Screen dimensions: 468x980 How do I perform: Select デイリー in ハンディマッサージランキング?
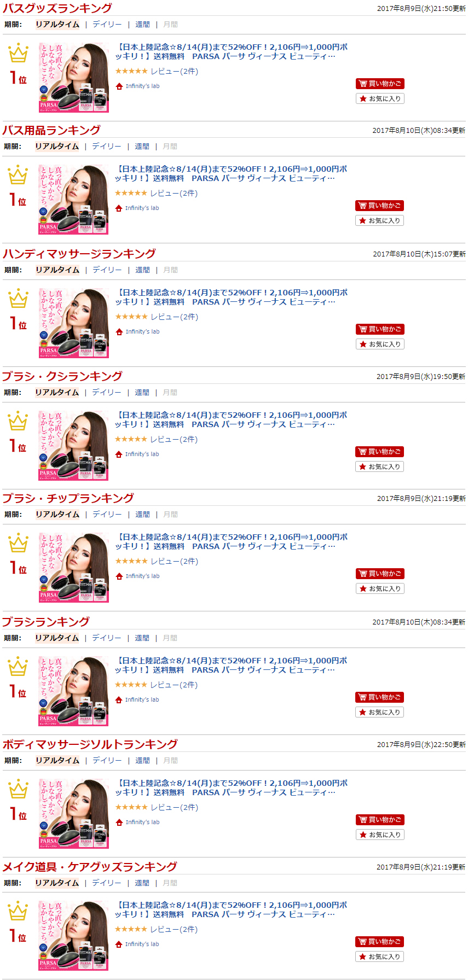tap(107, 270)
